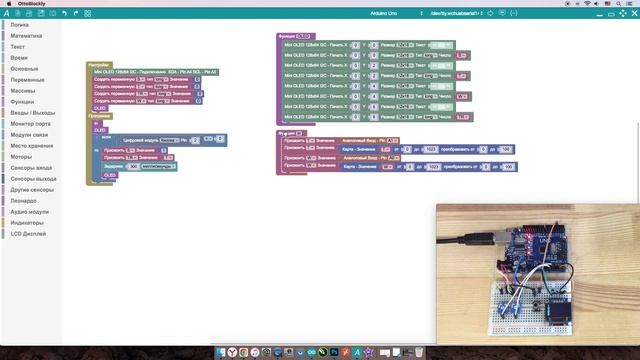Select the Функция OLED block header
Image resolution: width=640 pixels, height=360 pixels.
point(296,36)
